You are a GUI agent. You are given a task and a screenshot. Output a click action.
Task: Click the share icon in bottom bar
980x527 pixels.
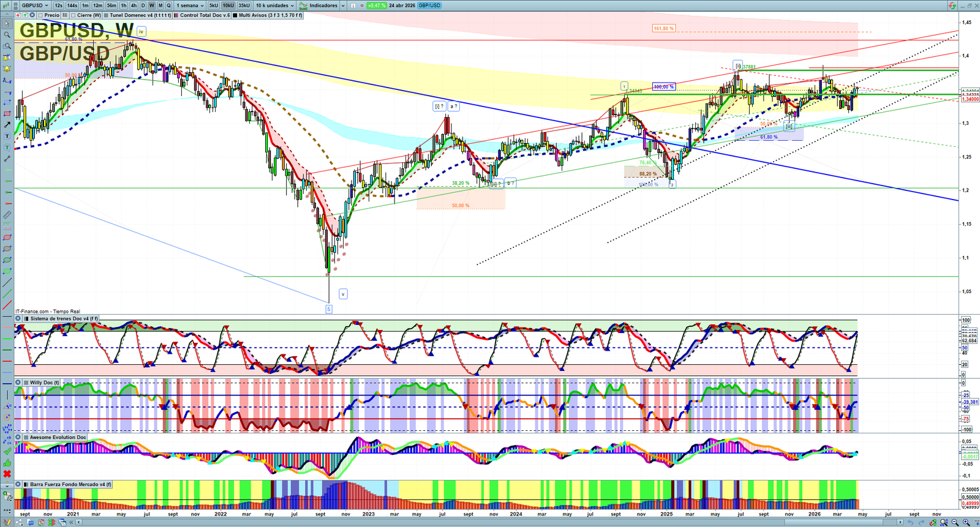(x=20, y=522)
